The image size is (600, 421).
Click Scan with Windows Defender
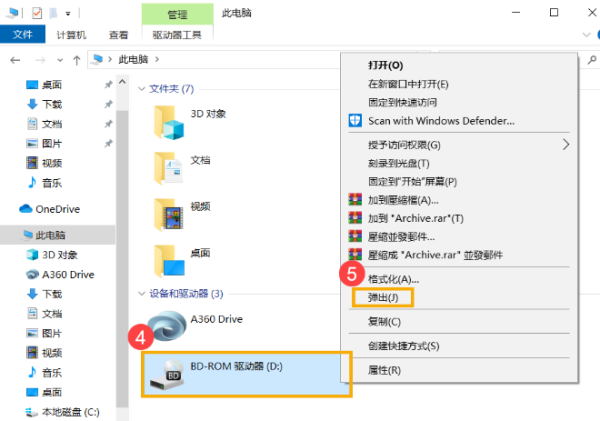tap(441, 121)
